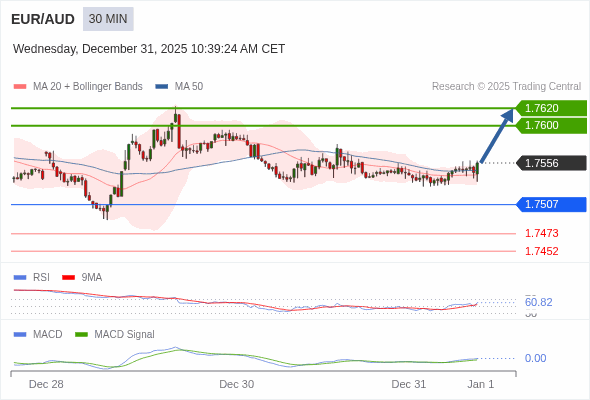Click the Dec 28 axis label
Image resolution: width=590 pixels, height=400 pixels.
pos(46,384)
